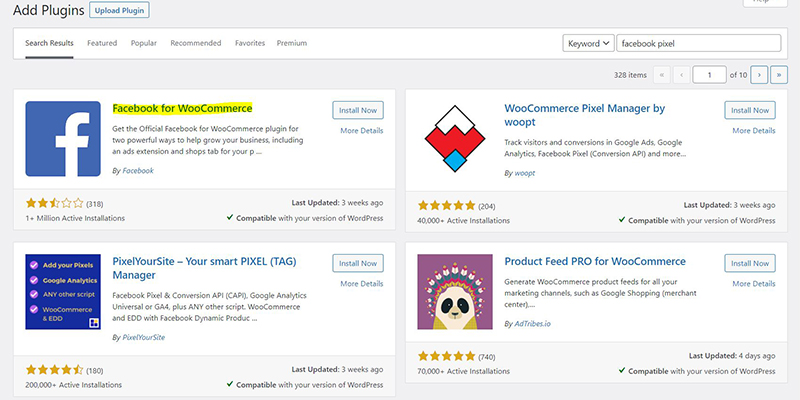This screenshot has width=800, height=400.
Task: Install Now for PixelYourSite plugin
Action: click(x=358, y=263)
